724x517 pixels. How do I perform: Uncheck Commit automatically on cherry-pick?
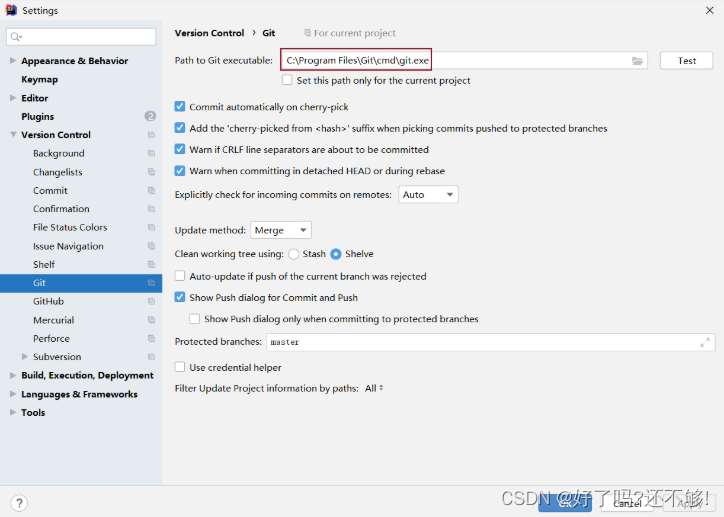180,107
